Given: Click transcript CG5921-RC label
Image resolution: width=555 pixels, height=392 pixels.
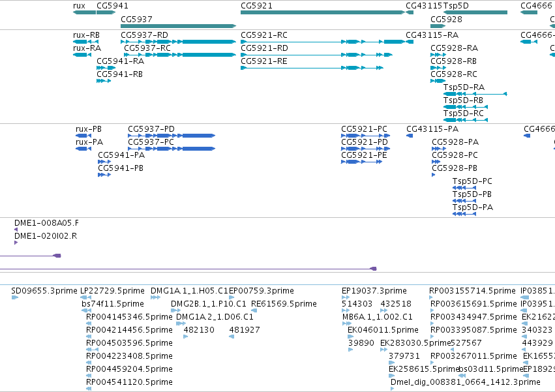Looking at the screenshot, I should point(264,35).
